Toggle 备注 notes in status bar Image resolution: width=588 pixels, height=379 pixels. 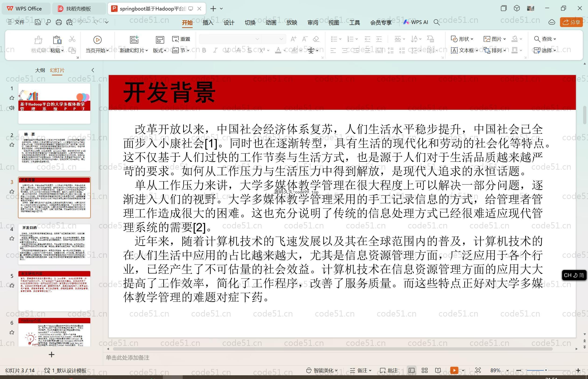pyautogui.click(x=361, y=370)
